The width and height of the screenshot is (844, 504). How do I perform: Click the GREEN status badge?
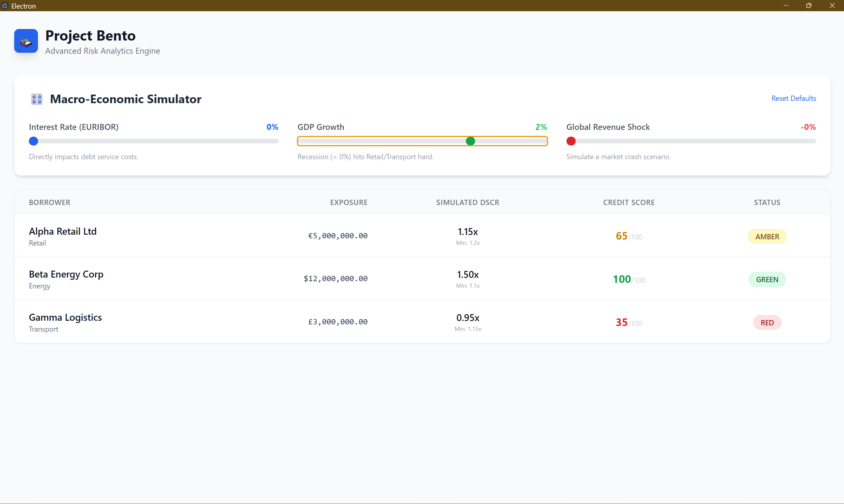tap(767, 280)
